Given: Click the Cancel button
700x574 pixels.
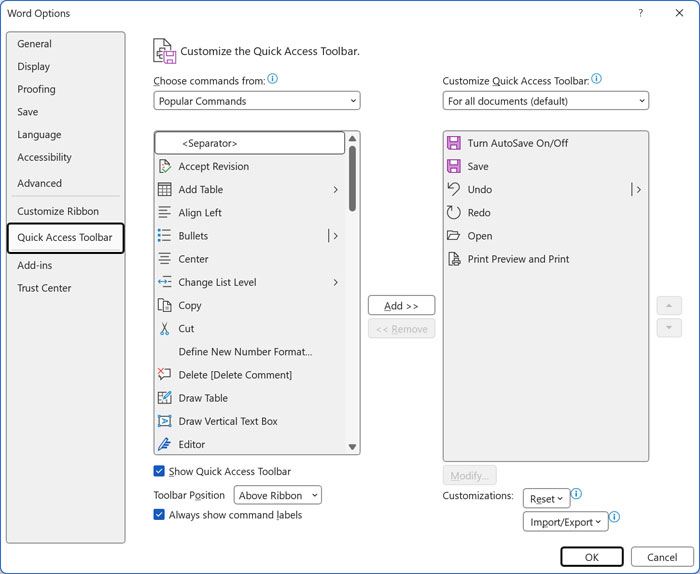Looking at the screenshot, I should pos(662,557).
